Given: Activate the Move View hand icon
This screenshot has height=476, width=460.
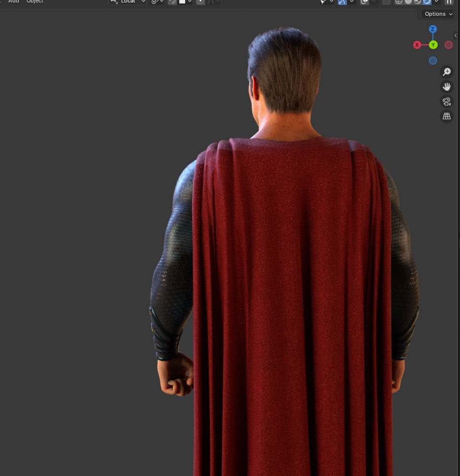Looking at the screenshot, I should 446,86.
